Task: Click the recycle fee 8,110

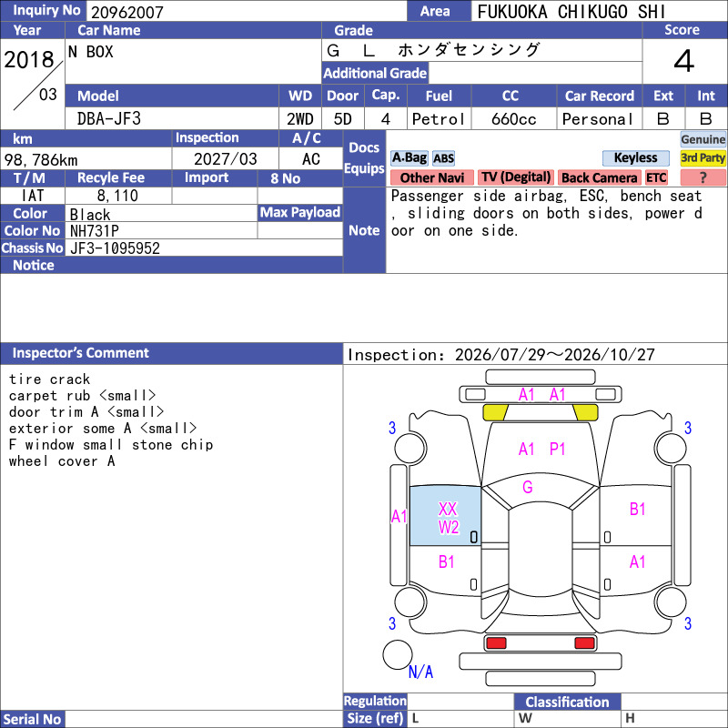Action: (x=117, y=196)
